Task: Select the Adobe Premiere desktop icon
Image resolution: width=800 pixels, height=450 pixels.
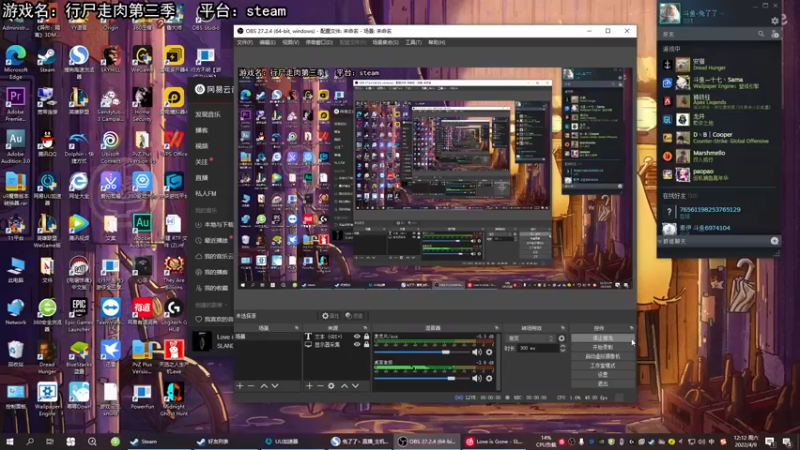Action: coord(16,104)
